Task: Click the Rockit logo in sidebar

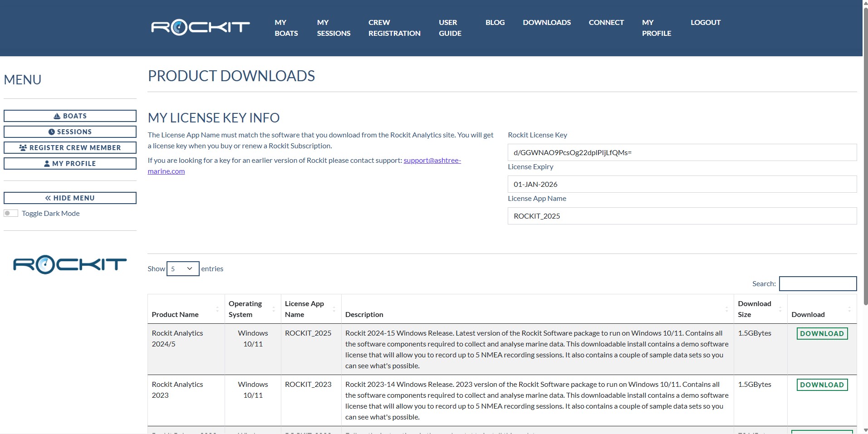Action: (x=70, y=264)
